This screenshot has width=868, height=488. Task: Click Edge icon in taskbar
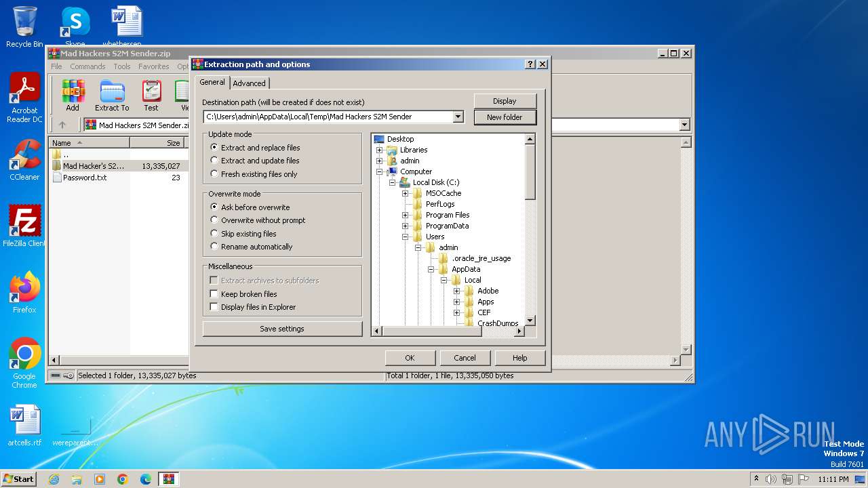coord(146,479)
